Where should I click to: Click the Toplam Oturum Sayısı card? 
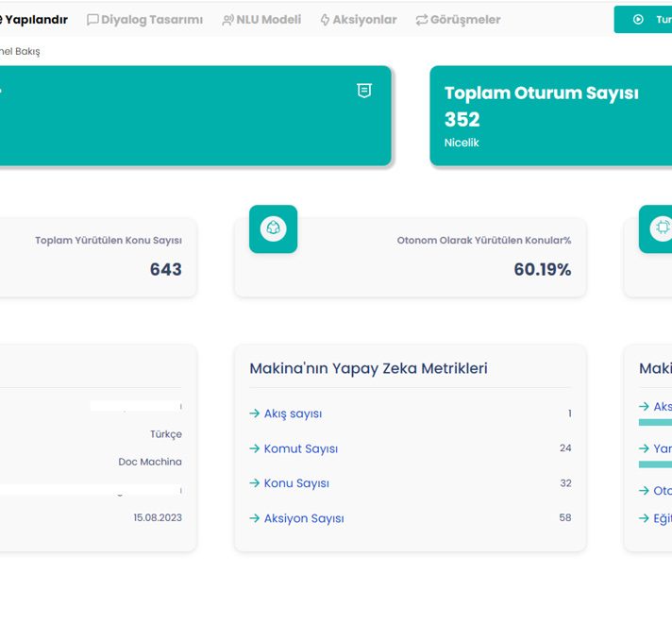550,116
